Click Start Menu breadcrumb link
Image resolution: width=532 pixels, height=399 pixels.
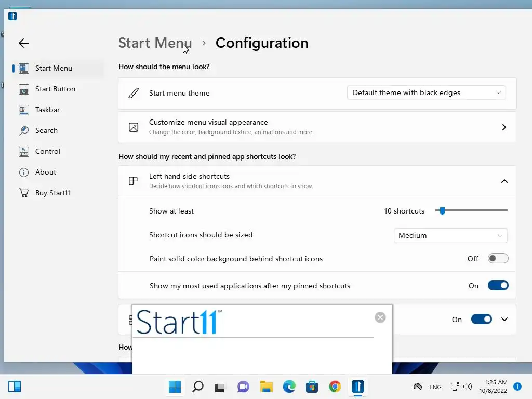tap(155, 43)
